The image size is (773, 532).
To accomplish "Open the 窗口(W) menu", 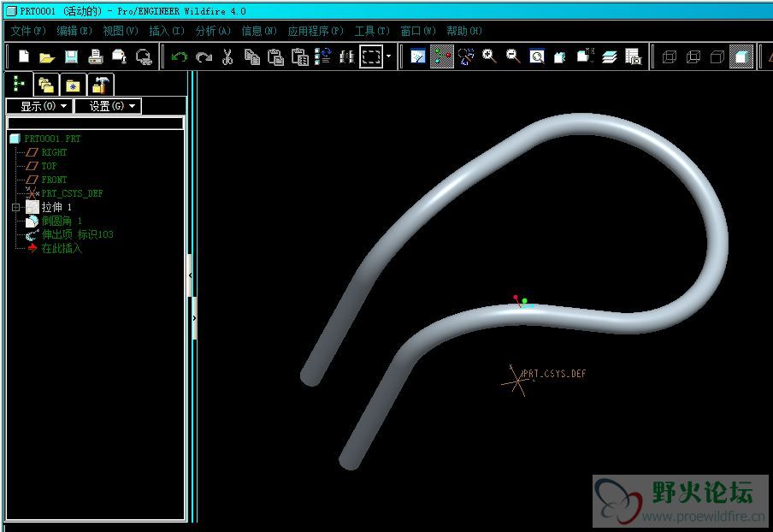I will coord(418,31).
